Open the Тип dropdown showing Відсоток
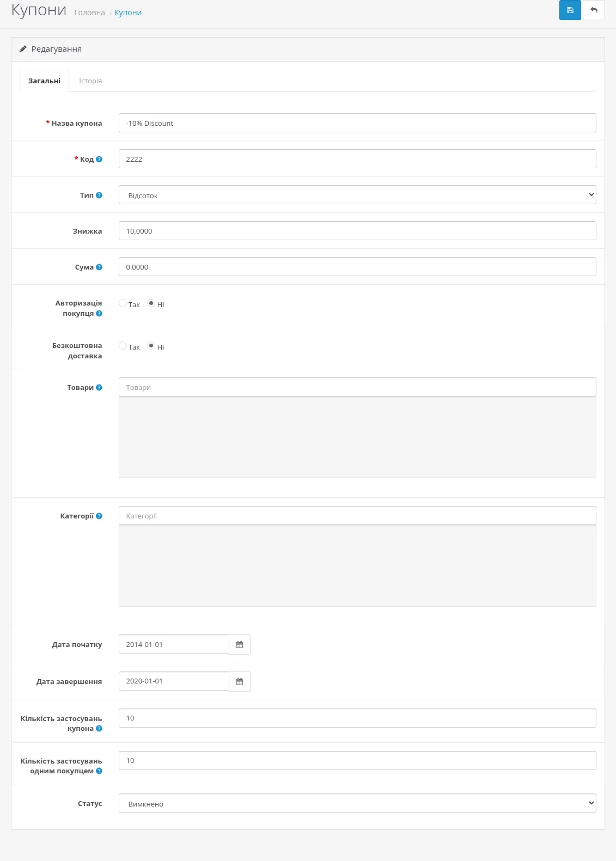The height and width of the screenshot is (861, 616). pos(357,195)
